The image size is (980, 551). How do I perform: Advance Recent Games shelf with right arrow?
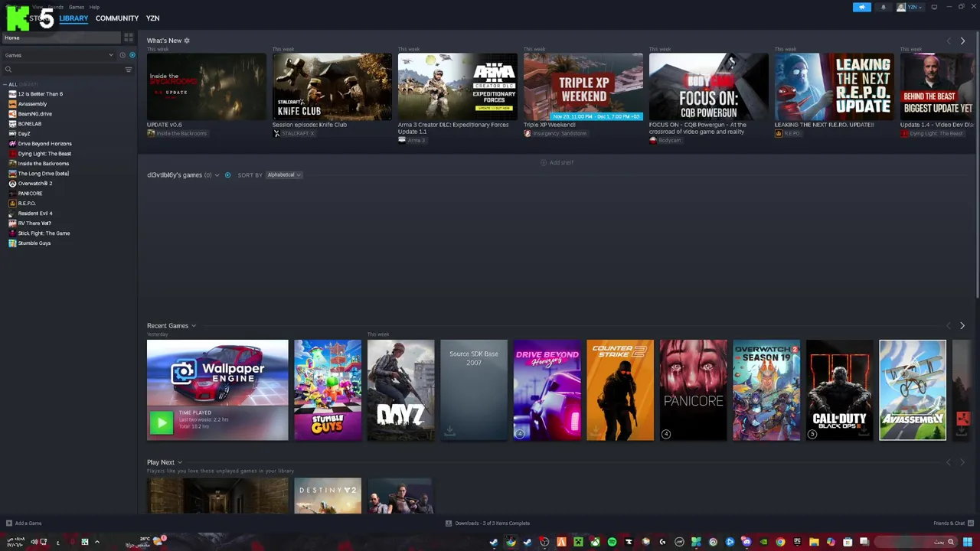pos(962,326)
